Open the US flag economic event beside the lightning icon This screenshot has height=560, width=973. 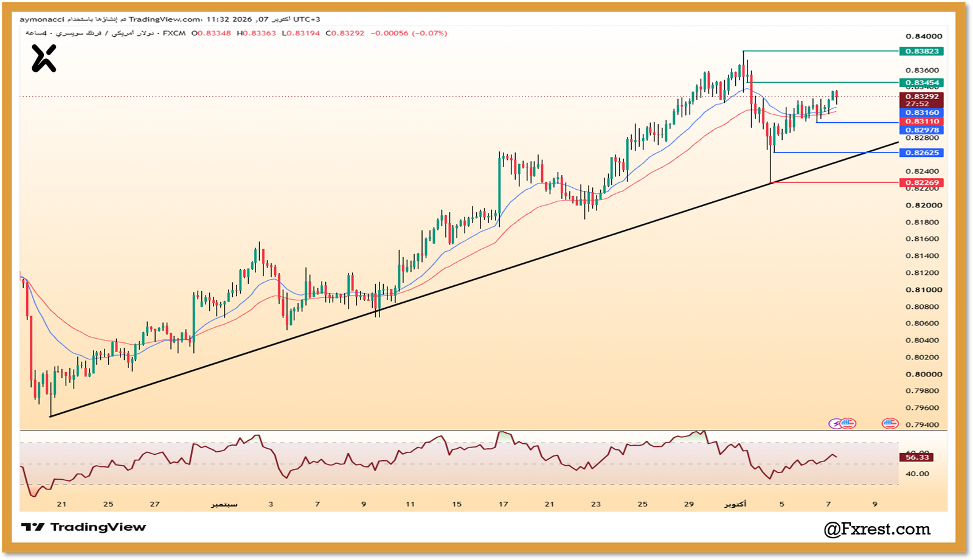(848, 423)
